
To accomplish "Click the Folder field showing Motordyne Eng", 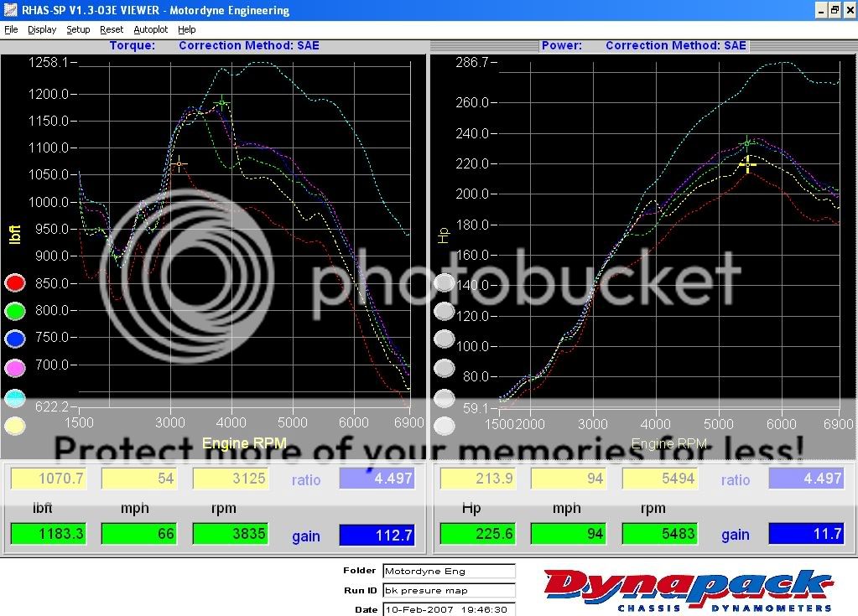I will click(x=449, y=570).
